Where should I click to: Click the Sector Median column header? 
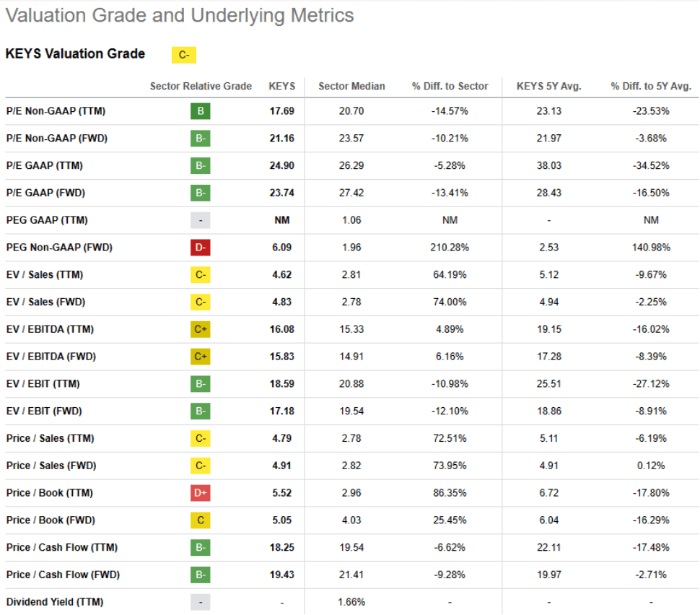pos(351,86)
